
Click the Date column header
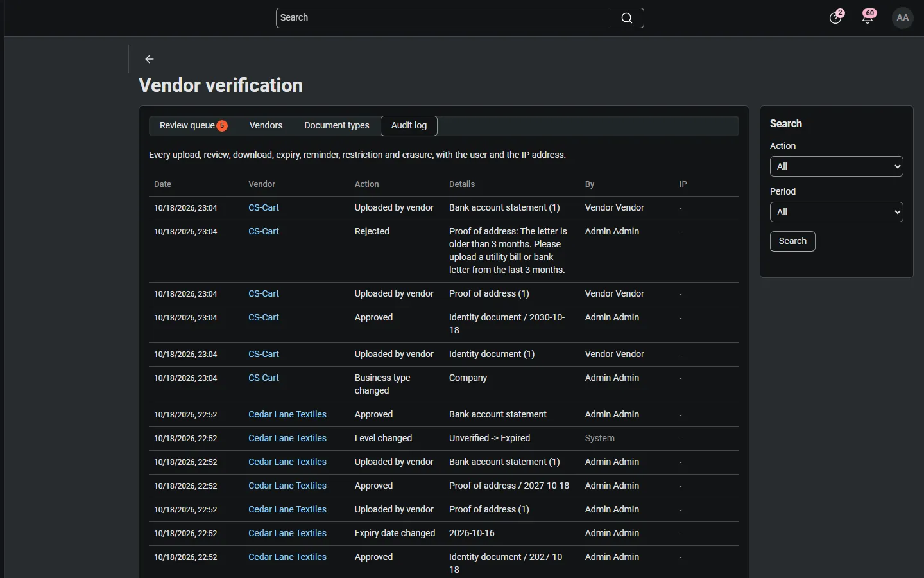162,184
